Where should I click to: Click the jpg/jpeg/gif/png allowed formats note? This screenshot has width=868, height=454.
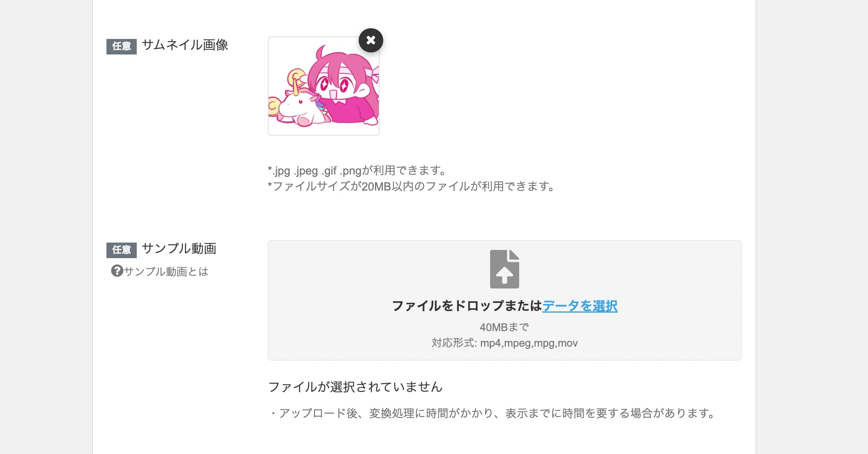[x=357, y=170]
